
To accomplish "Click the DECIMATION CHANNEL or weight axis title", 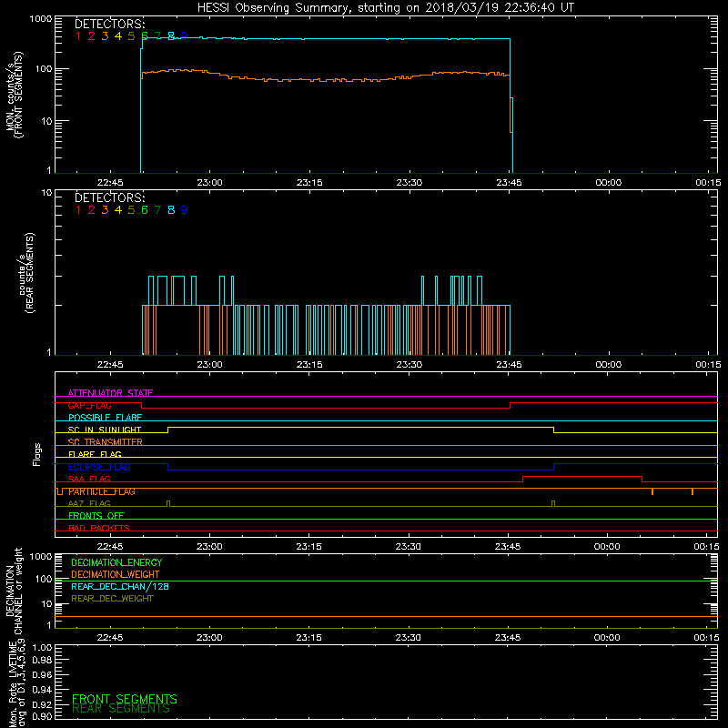I will point(14,591).
